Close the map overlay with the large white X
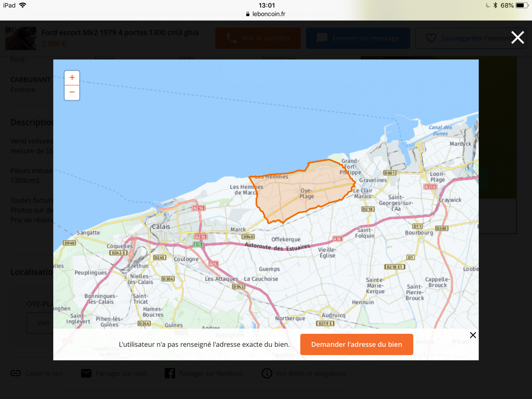 click(517, 38)
